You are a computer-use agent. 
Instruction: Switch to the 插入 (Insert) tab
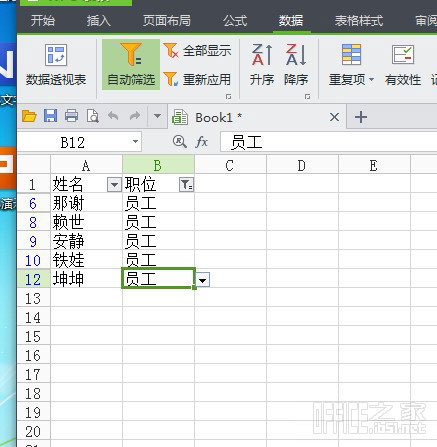98,21
